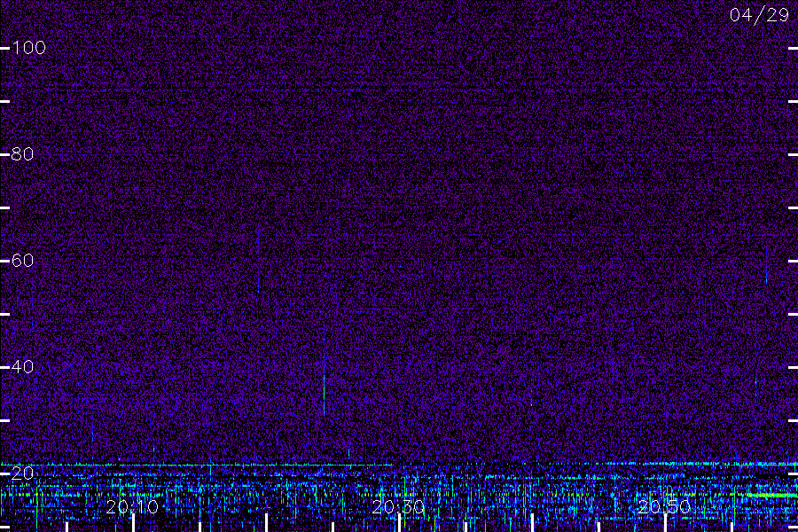798x532 pixels.
Task: Click the 20:30 time label
Action: coord(398,507)
